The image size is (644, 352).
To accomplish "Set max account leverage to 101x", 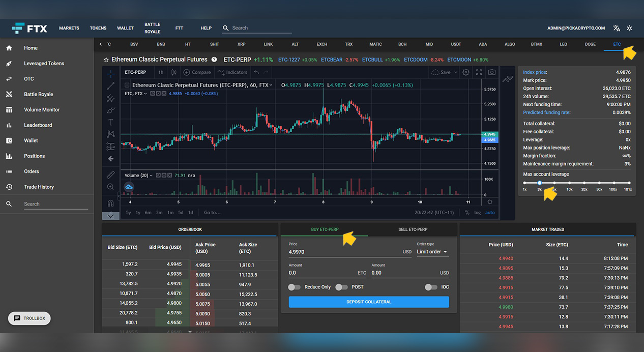I will pyautogui.click(x=629, y=183).
